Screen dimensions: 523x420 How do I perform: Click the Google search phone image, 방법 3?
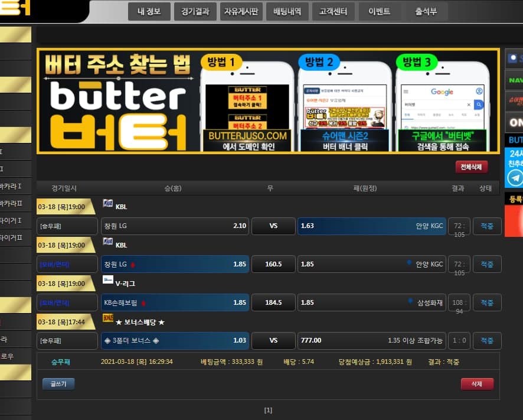[x=442, y=106]
